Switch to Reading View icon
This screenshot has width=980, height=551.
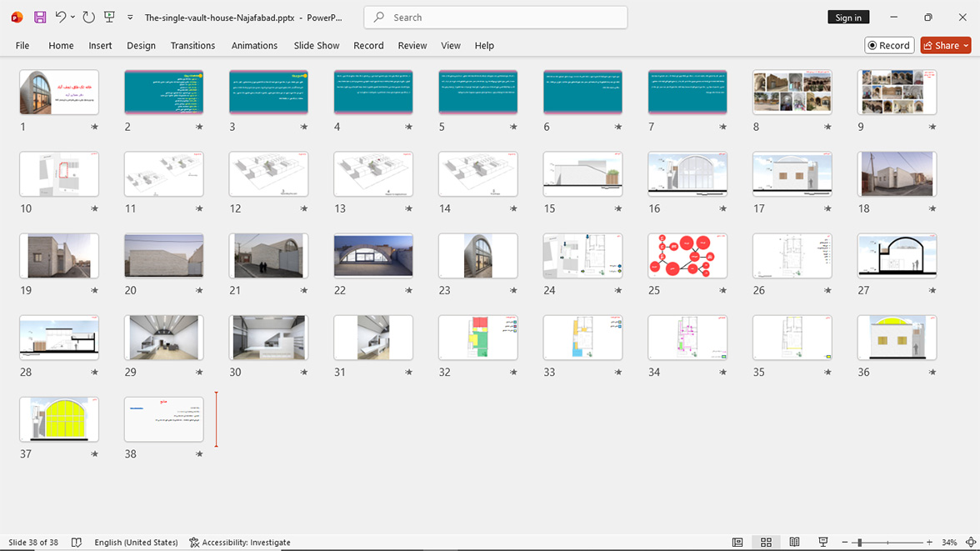[x=794, y=542]
